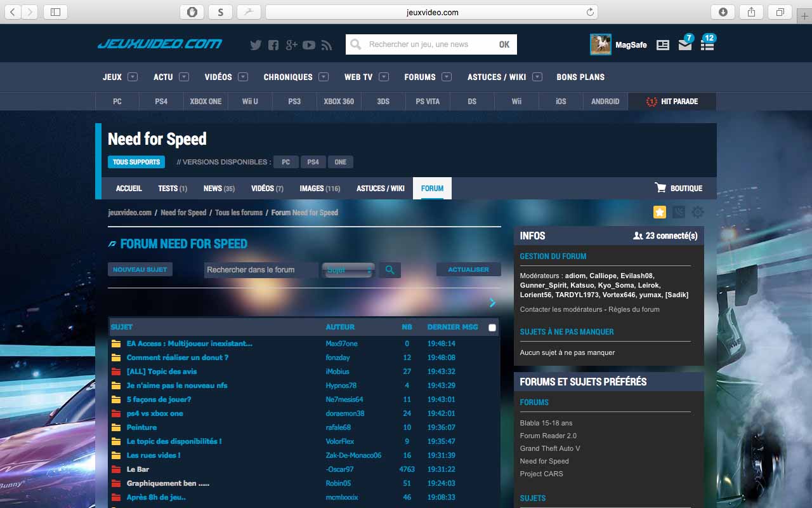Open the Google+ icon in the header
812x508 pixels.
(291, 44)
